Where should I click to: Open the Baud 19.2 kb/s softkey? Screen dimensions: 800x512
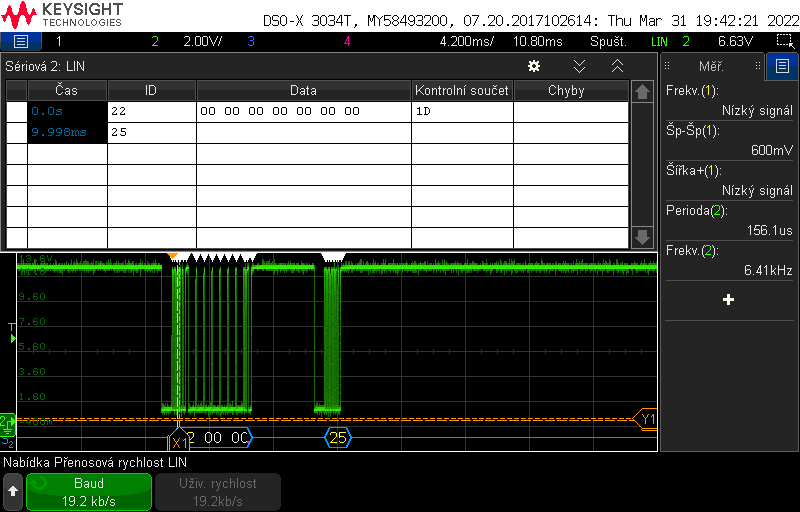click(x=89, y=492)
